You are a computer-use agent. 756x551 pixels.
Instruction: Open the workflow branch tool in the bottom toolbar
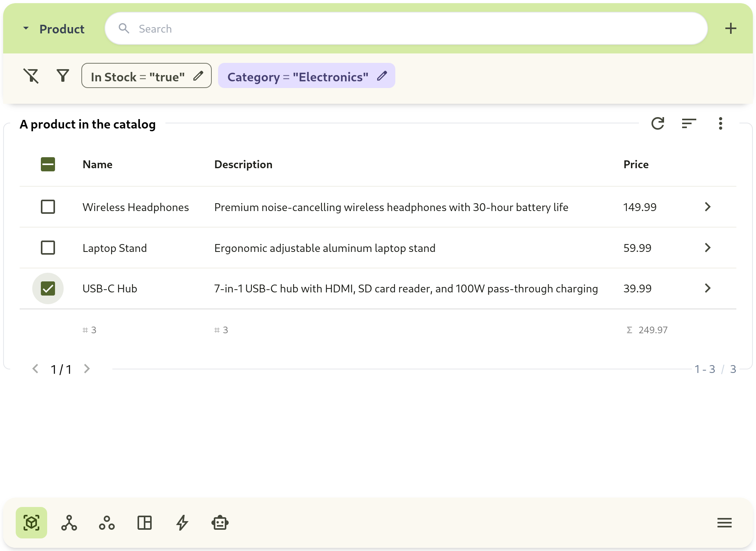69,523
